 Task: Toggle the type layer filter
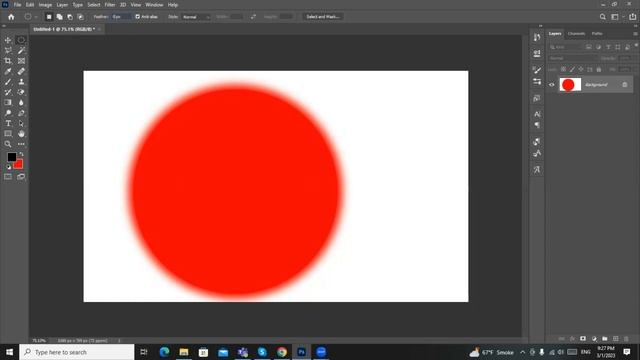pos(608,47)
